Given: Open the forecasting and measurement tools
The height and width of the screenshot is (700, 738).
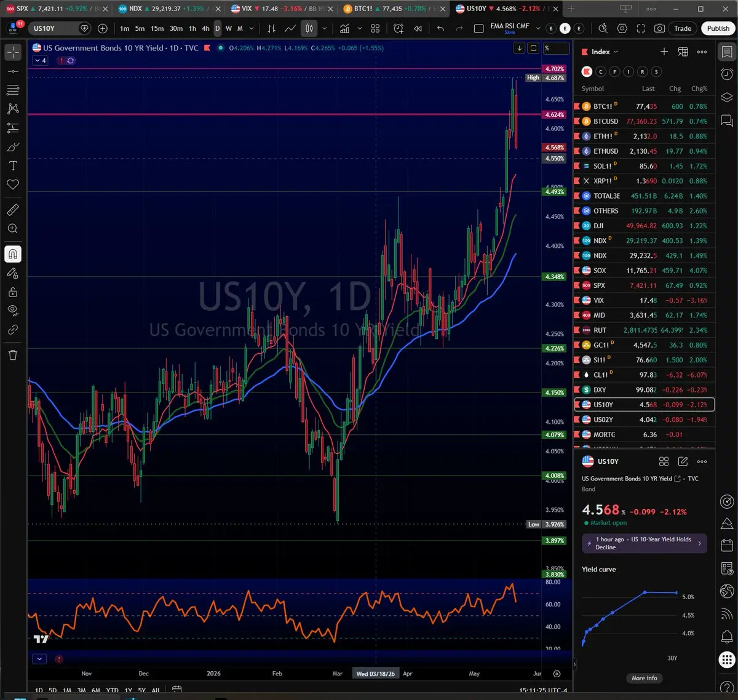Looking at the screenshot, I should (13, 128).
